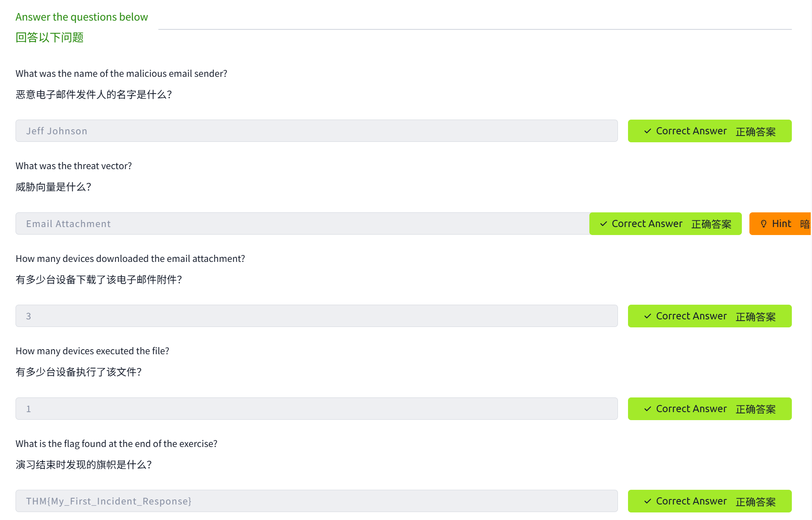
Task: Click the 'Answer the questions below' heading
Action: coord(81,17)
